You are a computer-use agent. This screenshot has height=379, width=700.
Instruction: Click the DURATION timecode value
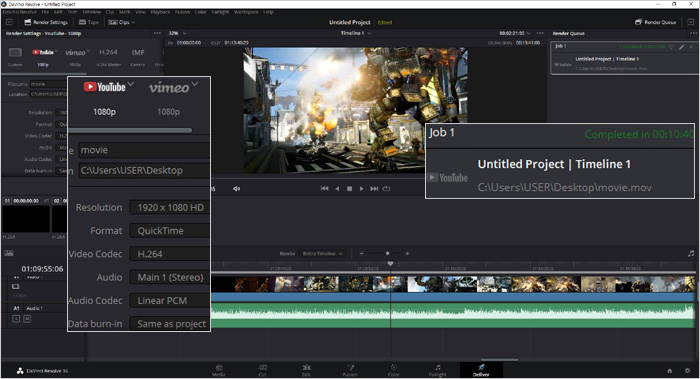[528, 43]
